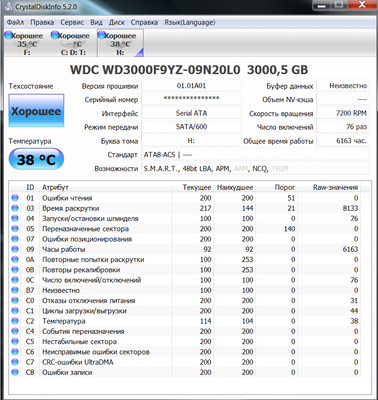Click status icon for B7 Неизвестно
Viewport: 378px width, 400px height.
click(x=15, y=290)
